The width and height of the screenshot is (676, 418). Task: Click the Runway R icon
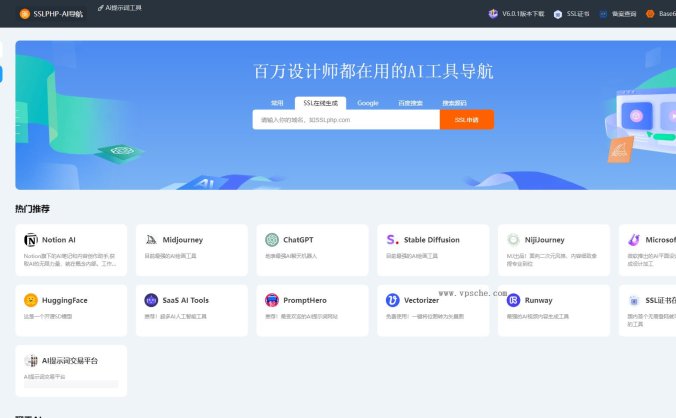coord(513,300)
